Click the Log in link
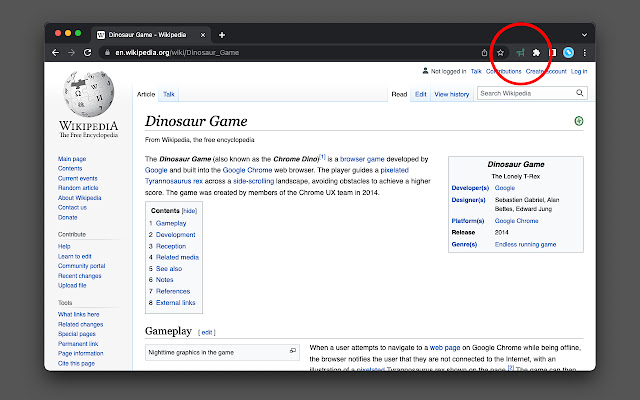 [x=579, y=71]
